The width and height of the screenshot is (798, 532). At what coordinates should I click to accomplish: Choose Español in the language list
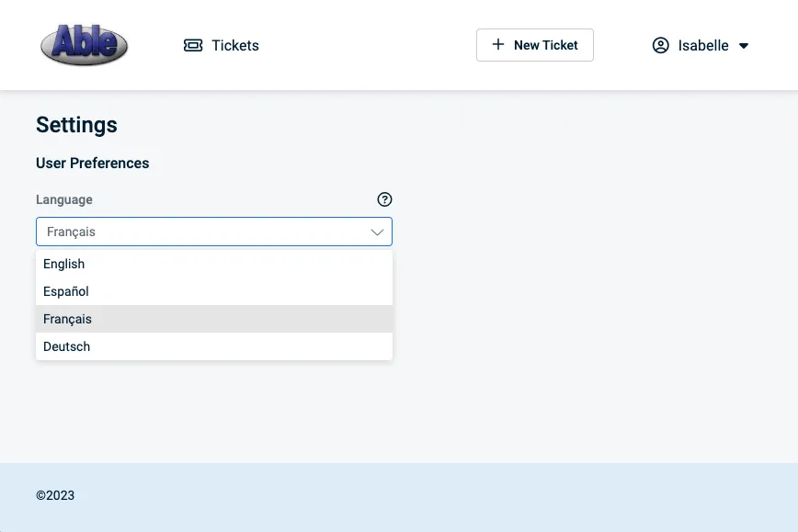pyautogui.click(x=66, y=291)
